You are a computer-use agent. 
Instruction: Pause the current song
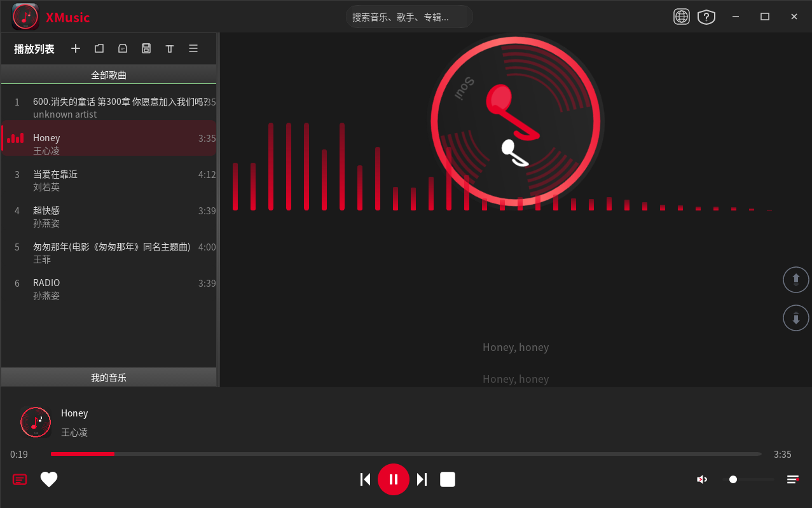pos(394,479)
